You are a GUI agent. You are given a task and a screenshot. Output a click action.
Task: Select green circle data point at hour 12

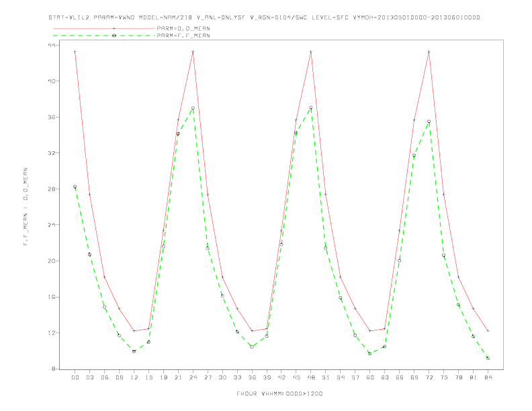point(134,351)
